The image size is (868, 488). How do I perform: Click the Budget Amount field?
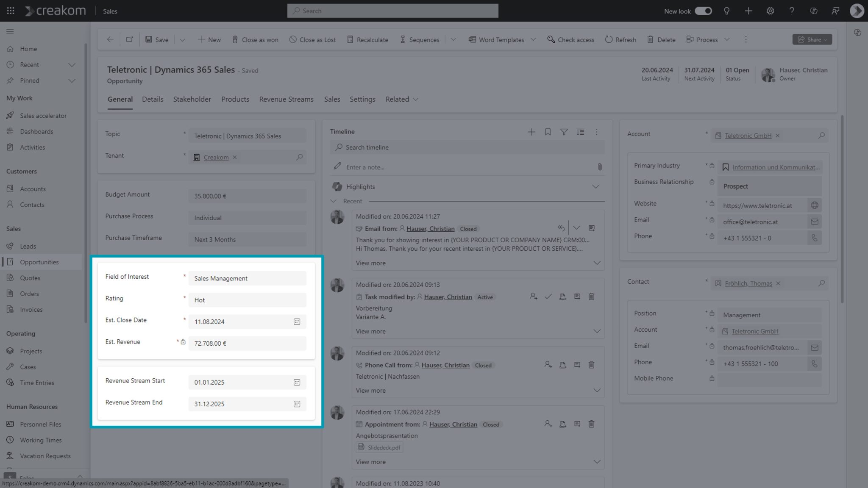(x=247, y=196)
